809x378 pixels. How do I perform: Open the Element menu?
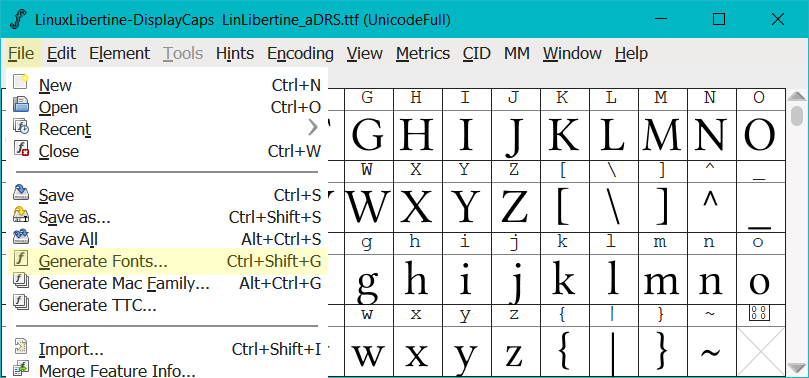[119, 53]
